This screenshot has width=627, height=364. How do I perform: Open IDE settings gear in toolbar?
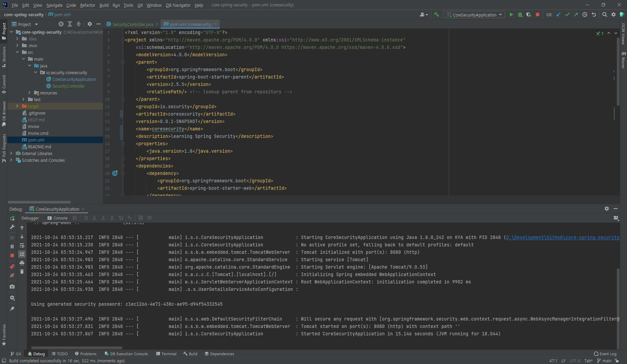[614, 14]
